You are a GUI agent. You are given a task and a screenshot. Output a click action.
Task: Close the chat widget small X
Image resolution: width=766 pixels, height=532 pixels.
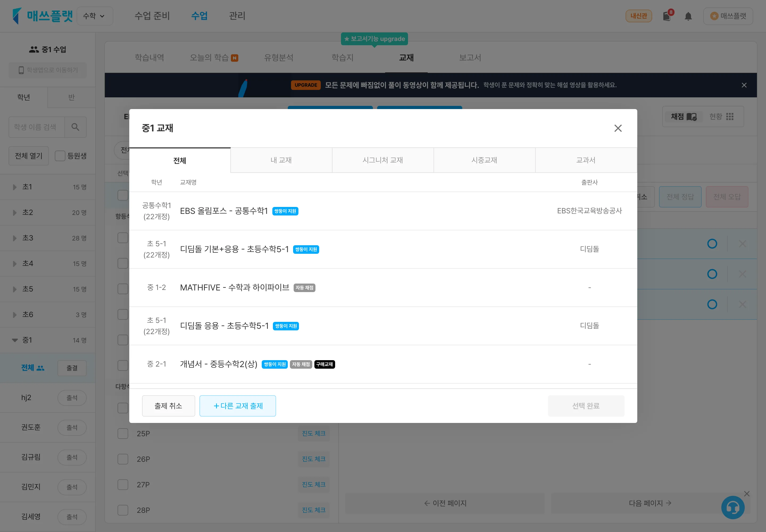click(747, 494)
